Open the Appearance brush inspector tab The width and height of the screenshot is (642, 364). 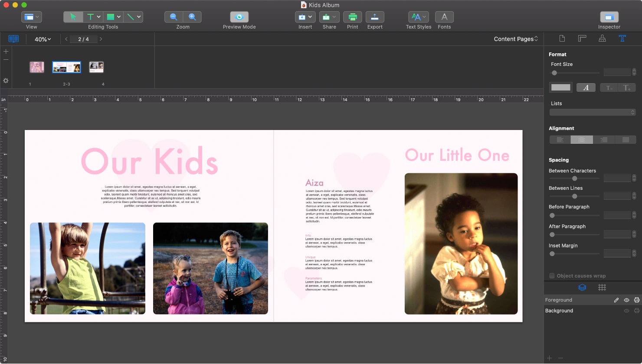click(x=602, y=39)
